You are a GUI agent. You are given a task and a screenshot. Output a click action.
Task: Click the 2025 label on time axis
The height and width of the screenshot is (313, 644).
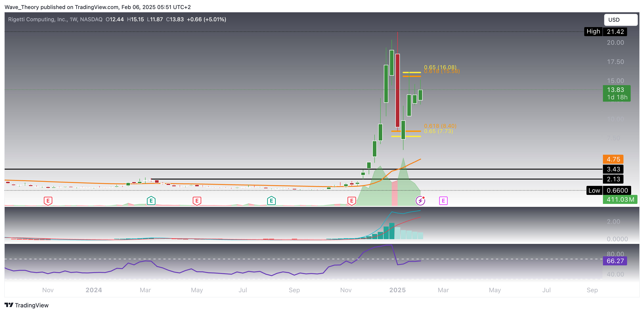[398, 290]
